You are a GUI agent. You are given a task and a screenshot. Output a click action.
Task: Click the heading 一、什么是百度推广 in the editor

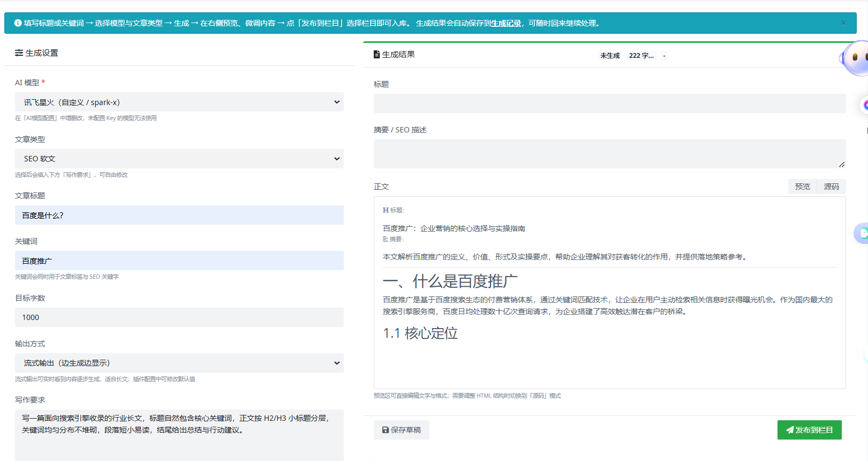[x=450, y=281]
